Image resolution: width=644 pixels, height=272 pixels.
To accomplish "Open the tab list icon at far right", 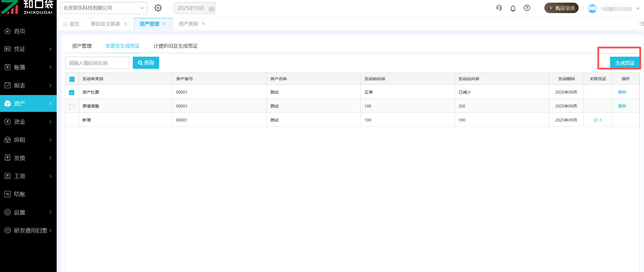I will pyautogui.click(x=641, y=24).
